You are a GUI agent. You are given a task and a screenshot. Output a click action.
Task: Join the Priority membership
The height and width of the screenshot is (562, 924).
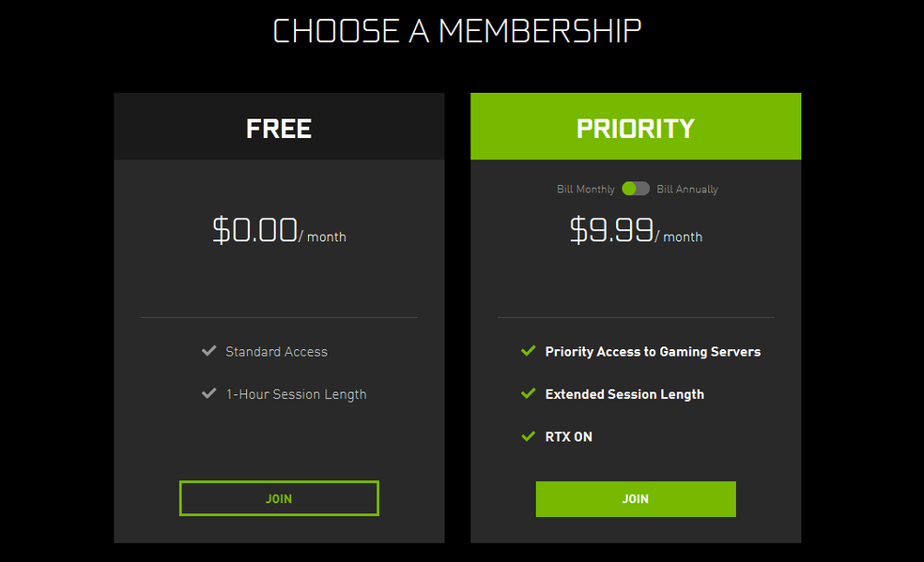point(636,499)
